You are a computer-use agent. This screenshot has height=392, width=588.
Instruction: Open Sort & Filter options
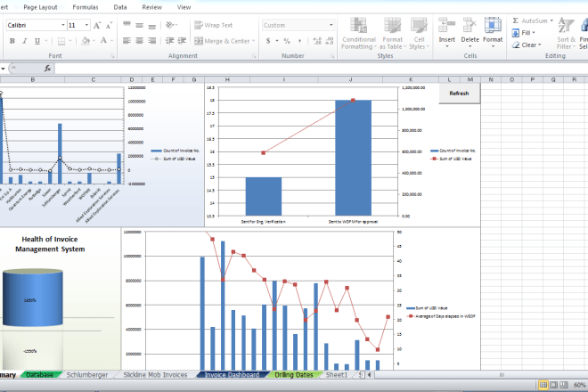(x=566, y=33)
